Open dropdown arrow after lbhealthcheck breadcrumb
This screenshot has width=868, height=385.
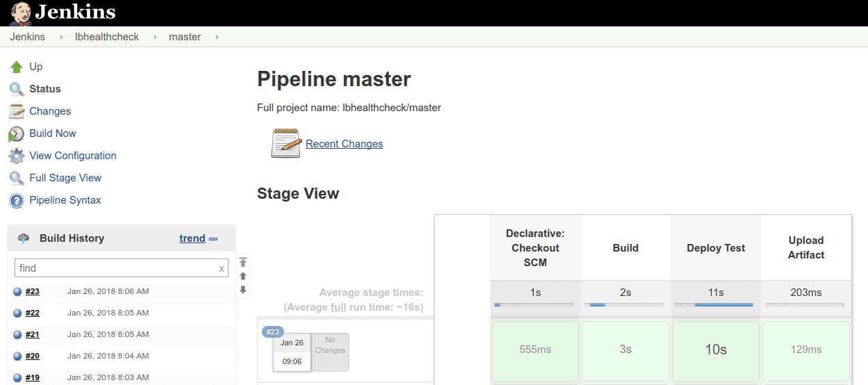[x=155, y=37]
